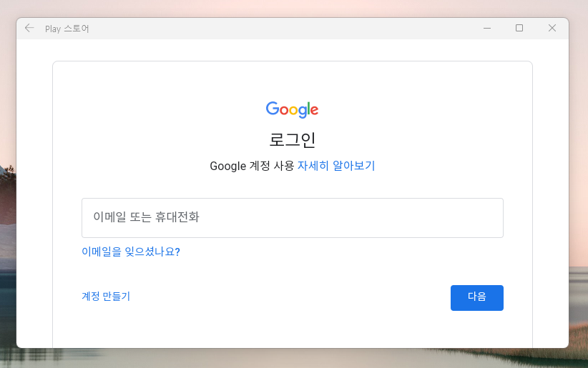Image resolution: width=588 pixels, height=368 pixels.
Task: Click the '계정 만들기' link
Action: tap(106, 296)
